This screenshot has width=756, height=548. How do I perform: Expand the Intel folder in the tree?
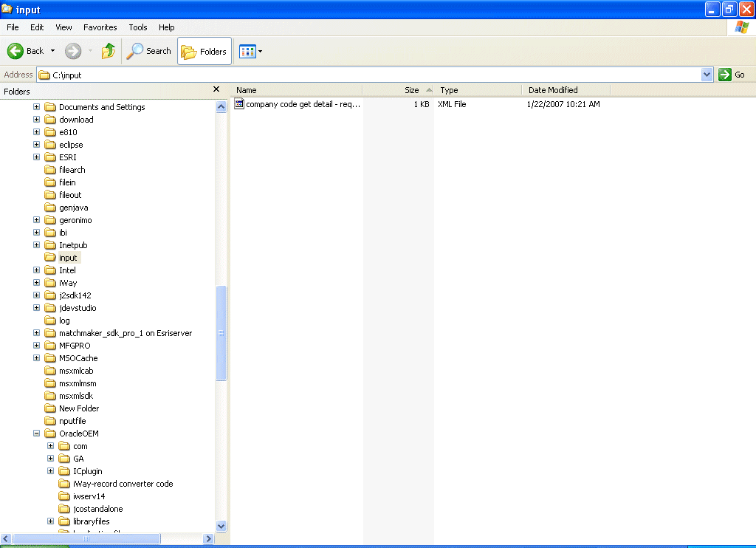(x=36, y=270)
